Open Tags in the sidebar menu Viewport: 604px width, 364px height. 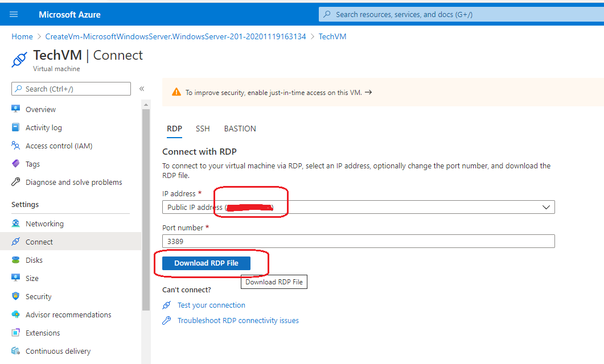point(71,164)
